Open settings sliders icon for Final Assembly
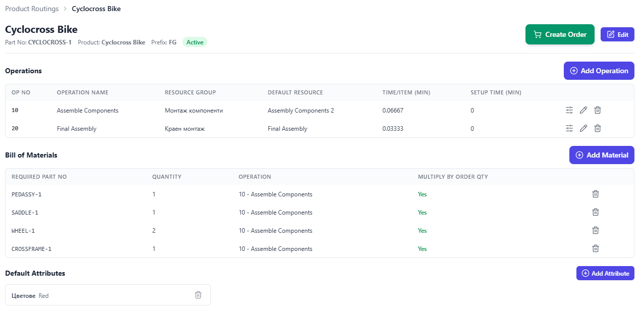 pos(569,128)
